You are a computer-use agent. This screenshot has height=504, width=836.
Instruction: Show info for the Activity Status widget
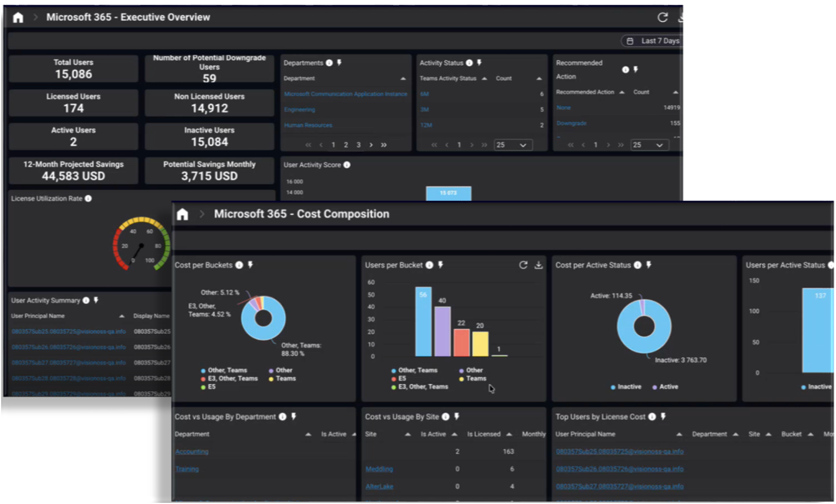click(x=469, y=63)
